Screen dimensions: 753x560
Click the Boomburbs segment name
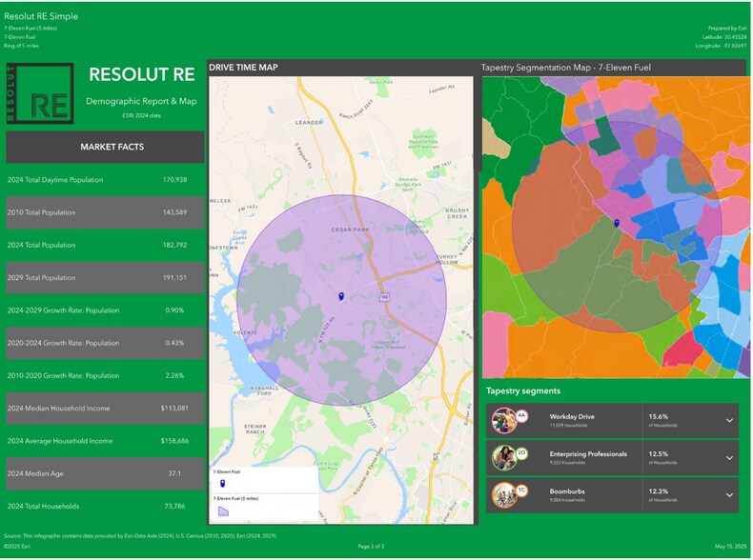[x=567, y=491]
